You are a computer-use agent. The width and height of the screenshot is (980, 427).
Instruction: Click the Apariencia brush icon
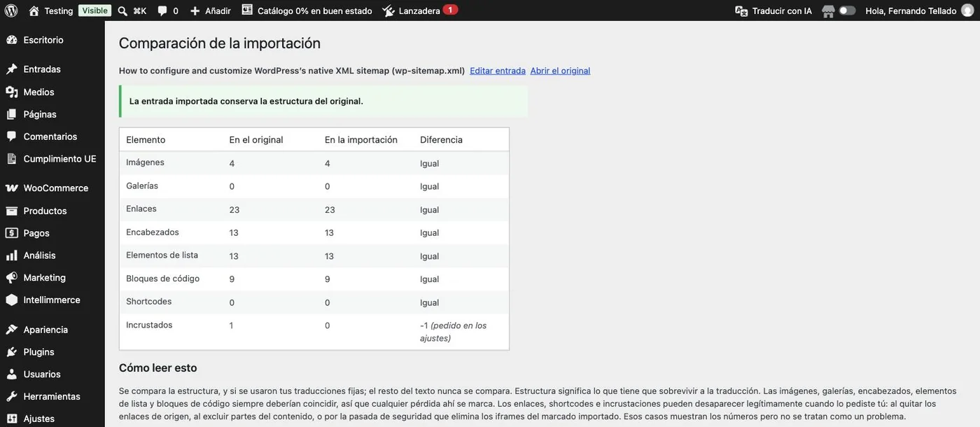tap(11, 330)
